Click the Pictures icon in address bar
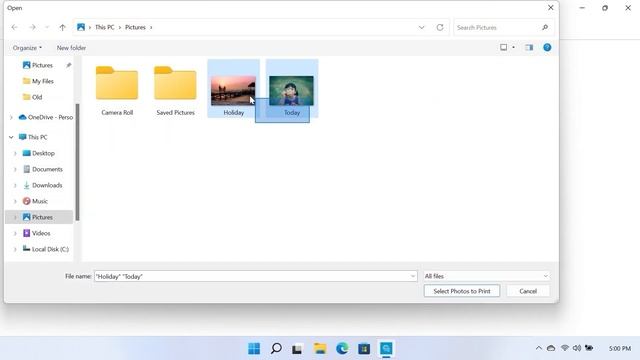The height and width of the screenshot is (360, 640). pos(81,27)
